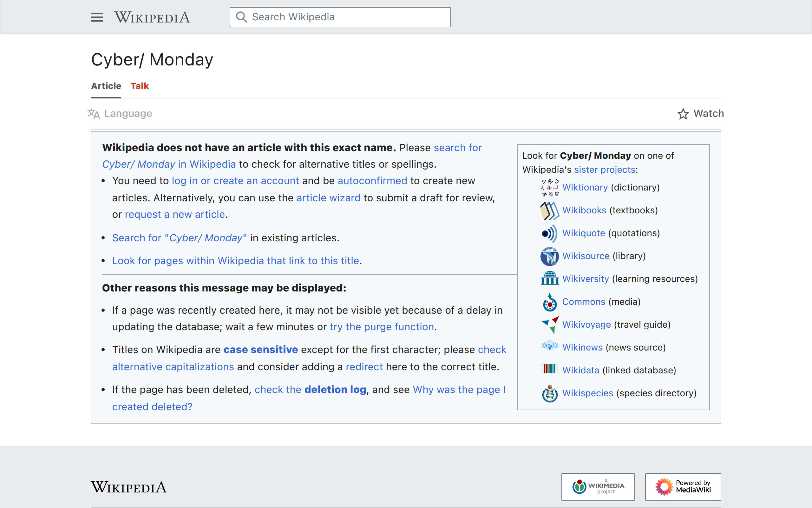This screenshot has width=812, height=508.
Task: Click the 'Cyber/ Monday' page heading
Action: (x=152, y=60)
